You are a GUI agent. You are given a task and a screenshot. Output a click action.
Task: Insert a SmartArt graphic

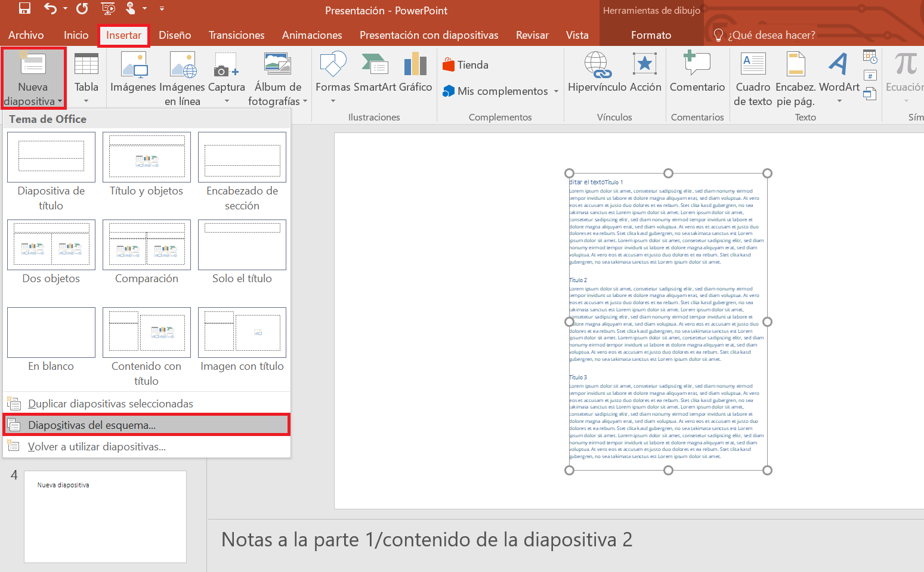click(375, 72)
